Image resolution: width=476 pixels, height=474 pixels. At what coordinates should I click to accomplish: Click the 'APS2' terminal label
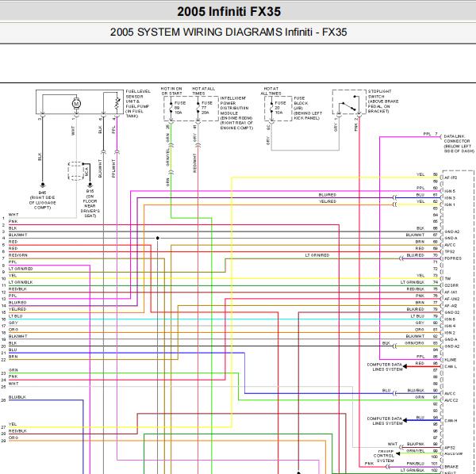[450, 448]
